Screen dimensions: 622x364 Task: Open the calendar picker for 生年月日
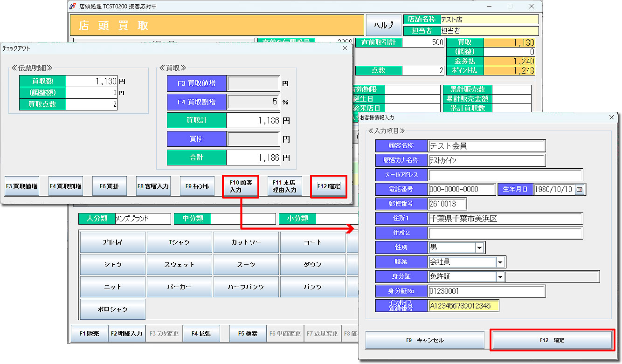tap(580, 190)
